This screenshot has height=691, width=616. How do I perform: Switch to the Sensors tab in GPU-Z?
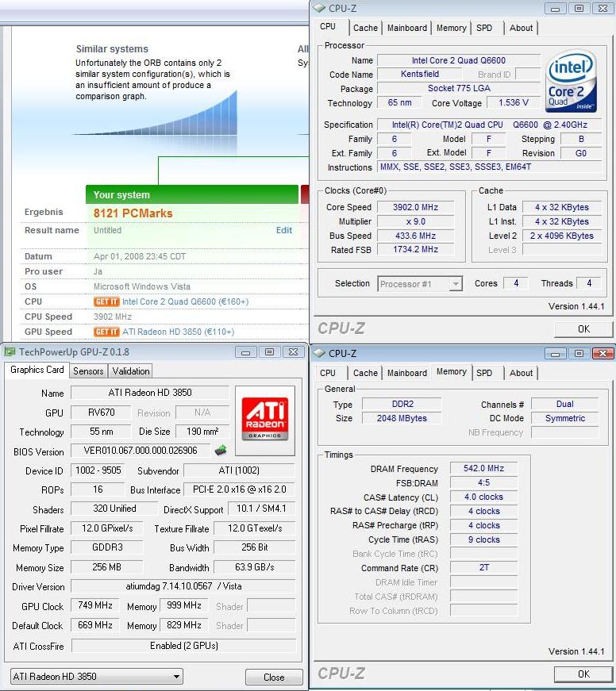88,371
